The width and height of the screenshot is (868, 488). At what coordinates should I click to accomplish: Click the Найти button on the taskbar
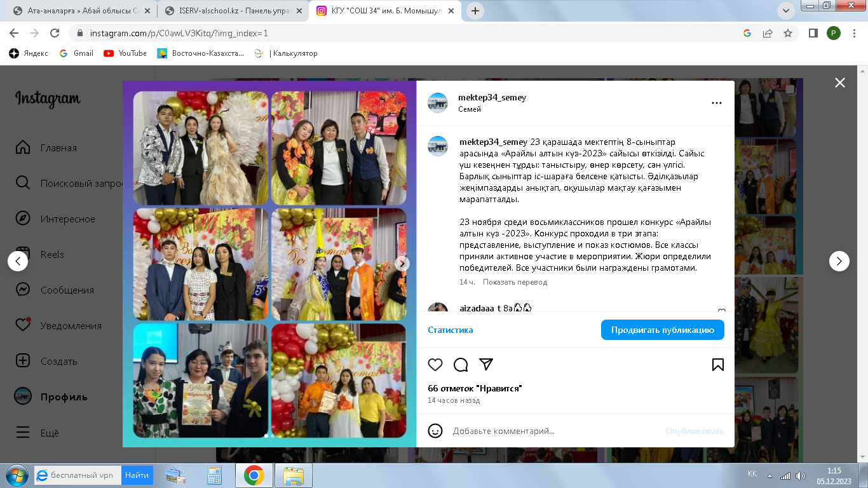[x=136, y=475]
